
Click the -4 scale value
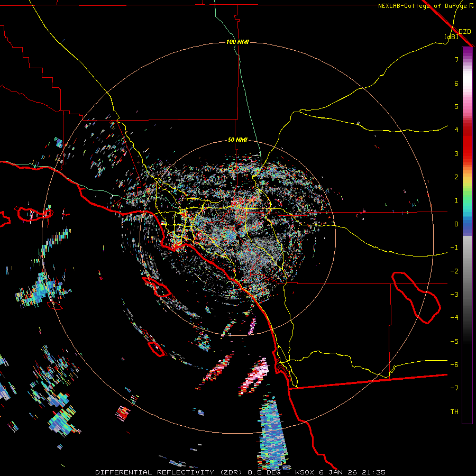click(454, 318)
